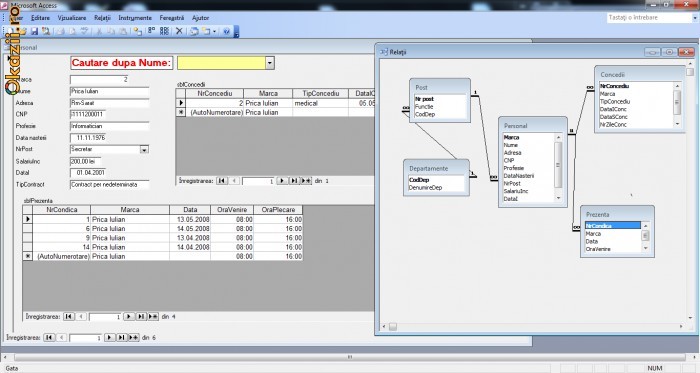
Task: Go to last record in sbfConcedii navigator
Action: [294, 181]
